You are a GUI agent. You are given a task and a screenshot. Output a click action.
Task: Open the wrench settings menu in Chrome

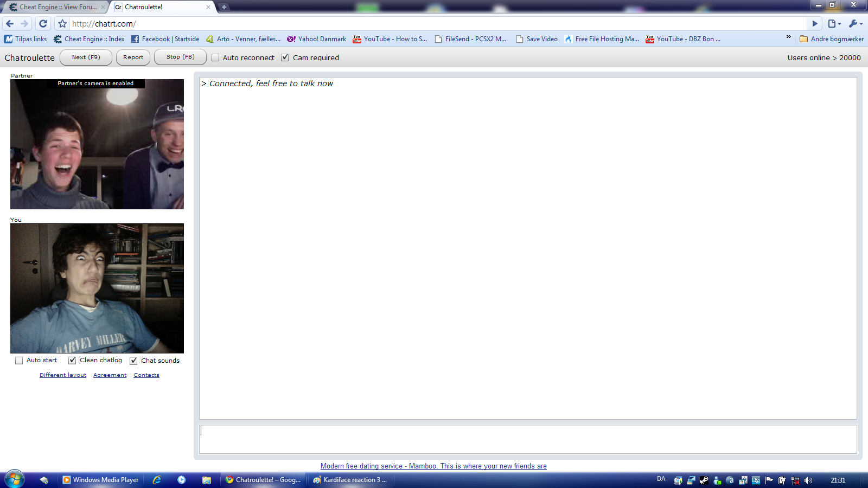tap(856, 23)
